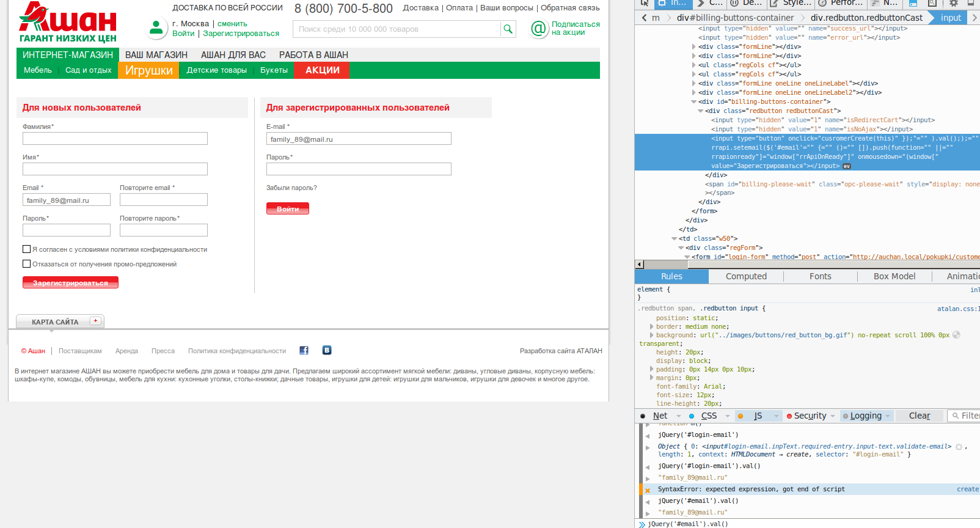980x528 pixels.
Task: Collapse the div.redbutton redbuttonCast node
Action: tap(700, 111)
